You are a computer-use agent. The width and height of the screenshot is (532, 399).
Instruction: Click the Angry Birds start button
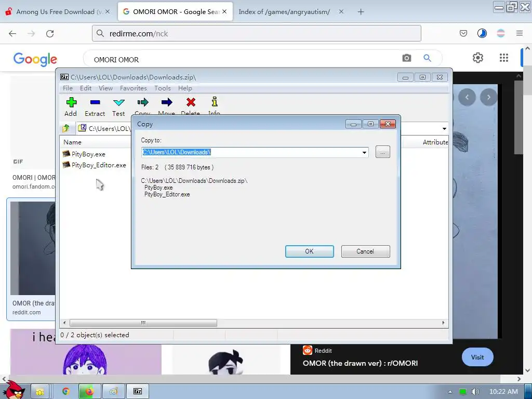tap(14, 390)
